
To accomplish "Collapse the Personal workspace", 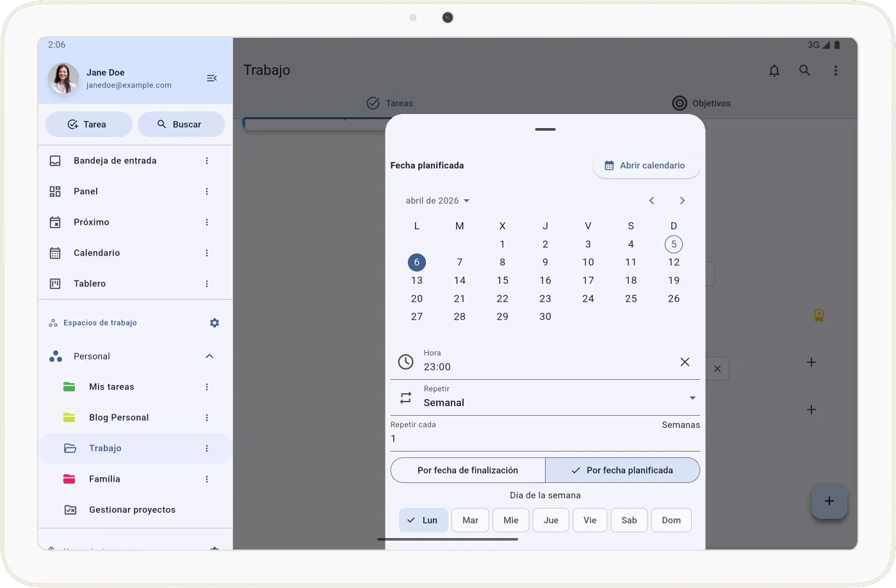I will tap(209, 356).
